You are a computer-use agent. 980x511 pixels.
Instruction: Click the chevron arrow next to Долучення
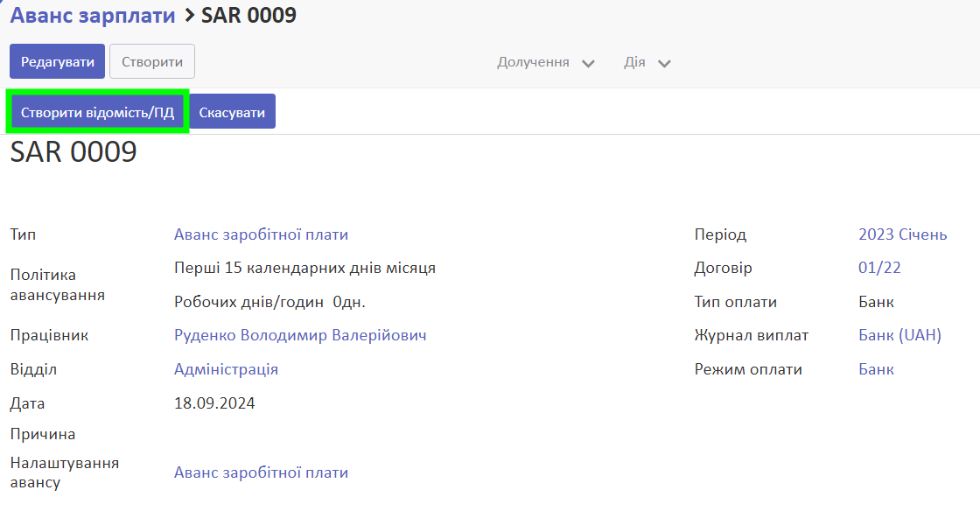(x=588, y=63)
